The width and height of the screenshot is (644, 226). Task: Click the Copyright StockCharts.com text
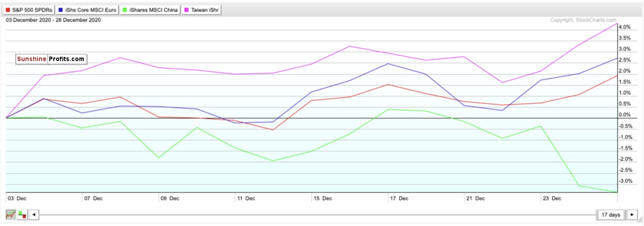click(x=583, y=20)
